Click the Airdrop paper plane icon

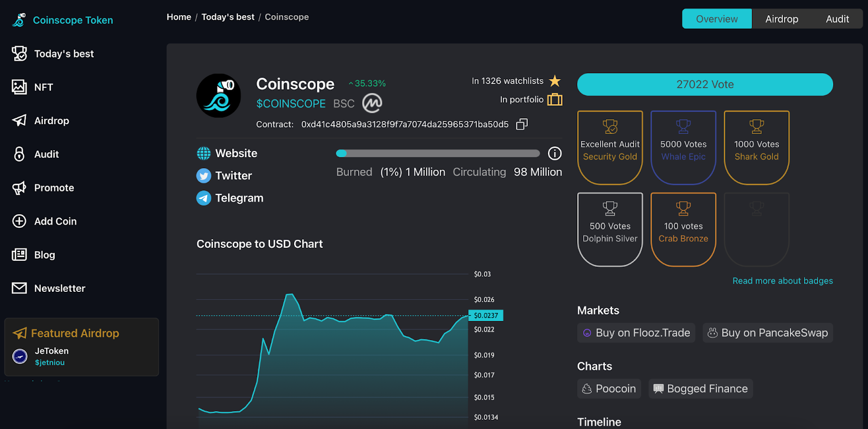(20, 120)
